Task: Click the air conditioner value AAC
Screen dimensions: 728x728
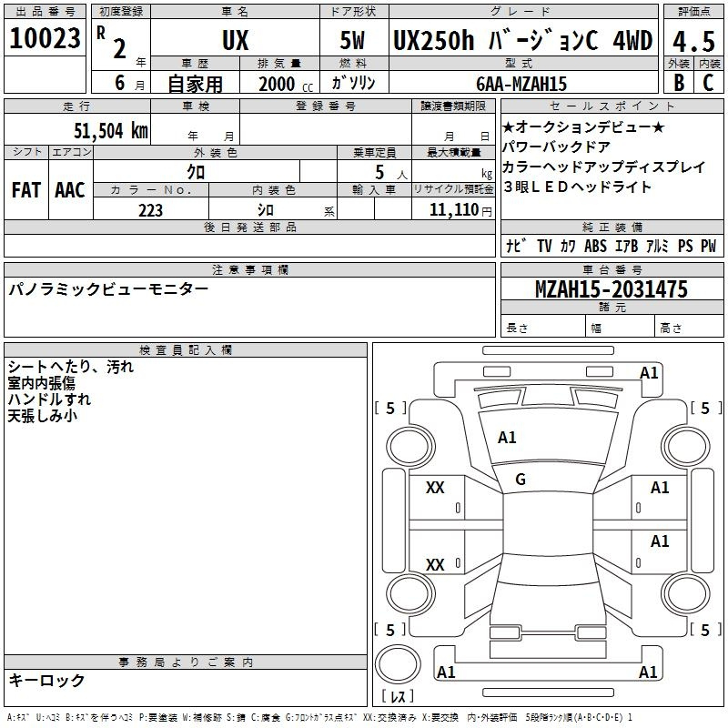Action: 70,190
